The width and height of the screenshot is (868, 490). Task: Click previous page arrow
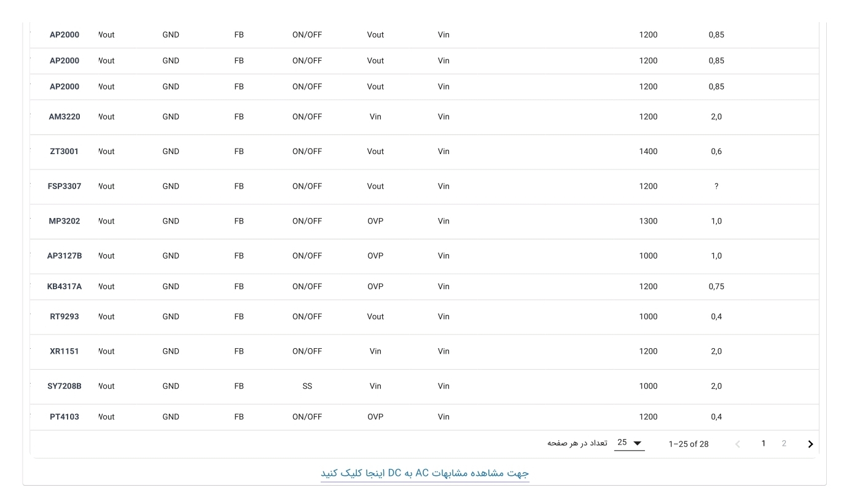pyautogui.click(x=738, y=444)
